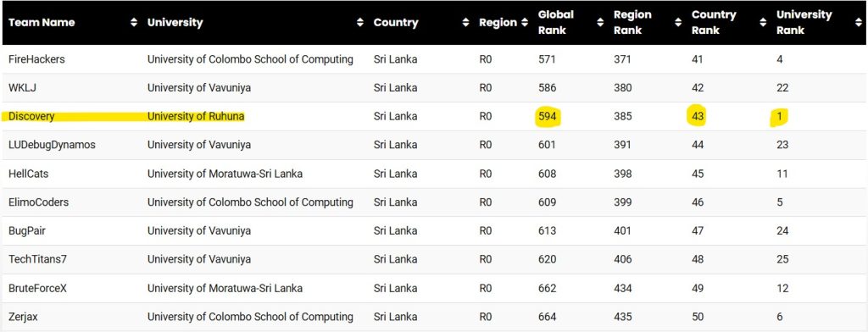Viewport: 868px width, 332px height.
Task: Click the Global Rank sort arrows
Action: pos(600,23)
